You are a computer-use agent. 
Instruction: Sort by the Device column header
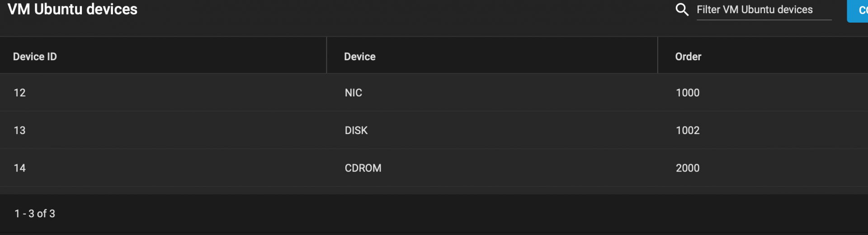(x=360, y=57)
